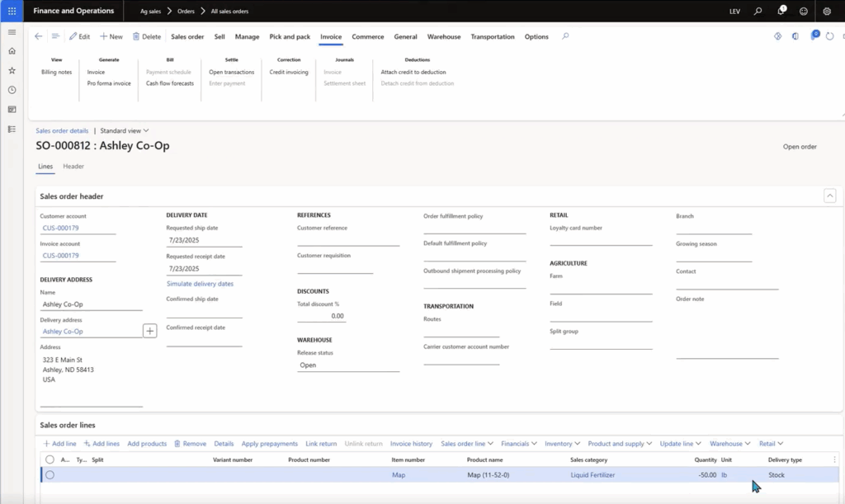Click New in the action pane
The height and width of the screenshot is (504, 845).
pyautogui.click(x=111, y=36)
